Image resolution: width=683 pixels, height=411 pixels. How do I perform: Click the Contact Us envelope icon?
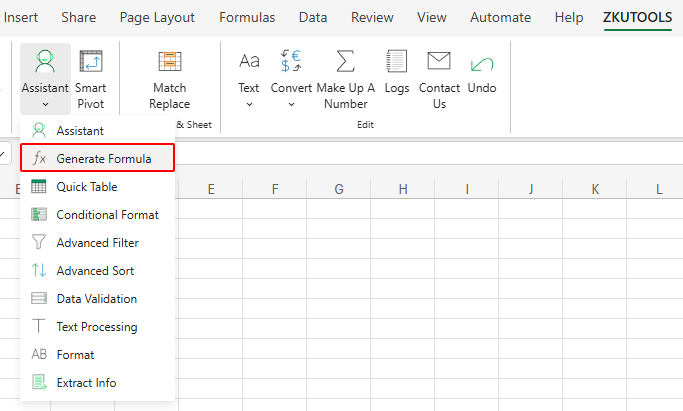(x=439, y=61)
